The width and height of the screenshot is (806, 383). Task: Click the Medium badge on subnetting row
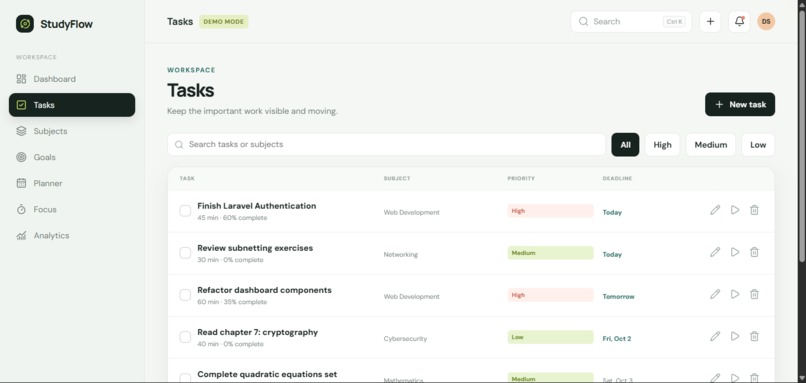pyautogui.click(x=550, y=253)
